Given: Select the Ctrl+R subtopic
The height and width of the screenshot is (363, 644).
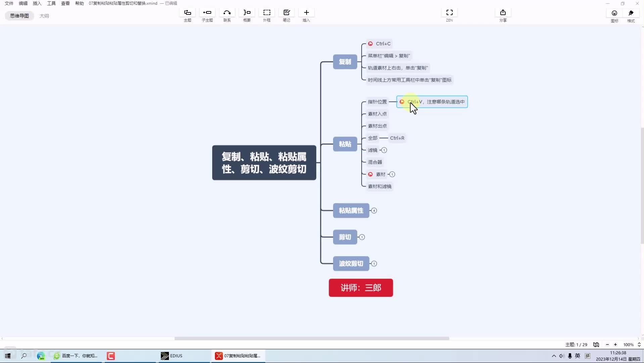Looking at the screenshot, I should coord(397,138).
